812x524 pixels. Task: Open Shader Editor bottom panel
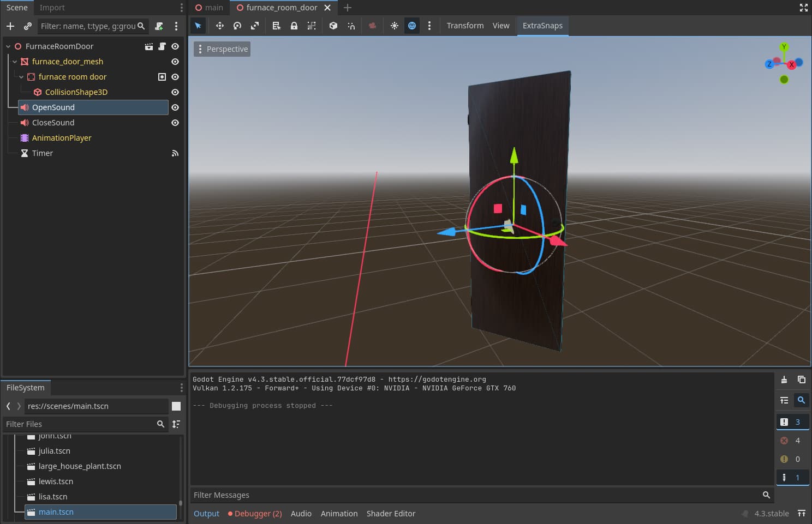[x=391, y=514]
